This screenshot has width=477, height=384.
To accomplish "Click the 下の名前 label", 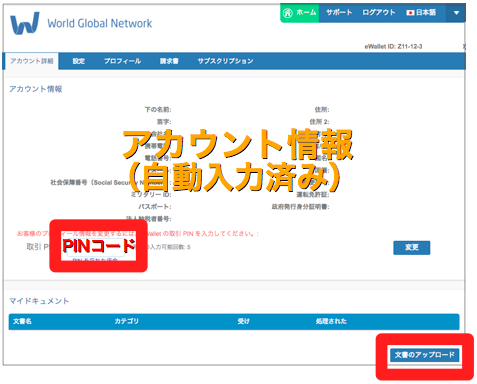I will pyautogui.click(x=158, y=109).
